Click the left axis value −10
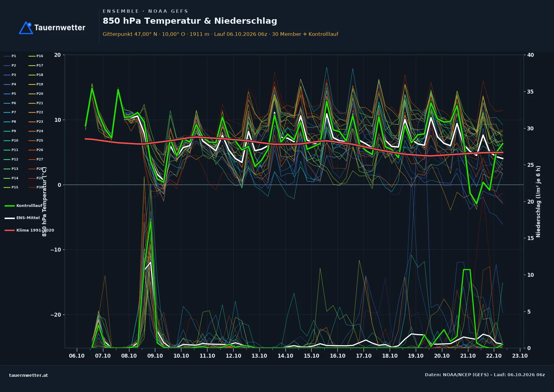Image resolution: width=554 pixels, height=392 pixels. click(56, 250)
